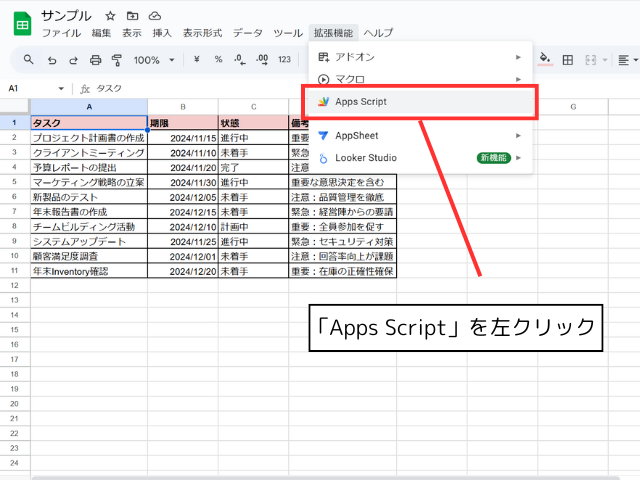This screenshot has height=480, width=640.
Task: Open the Google Sheets home icon
Action: [x=22, y=24]
